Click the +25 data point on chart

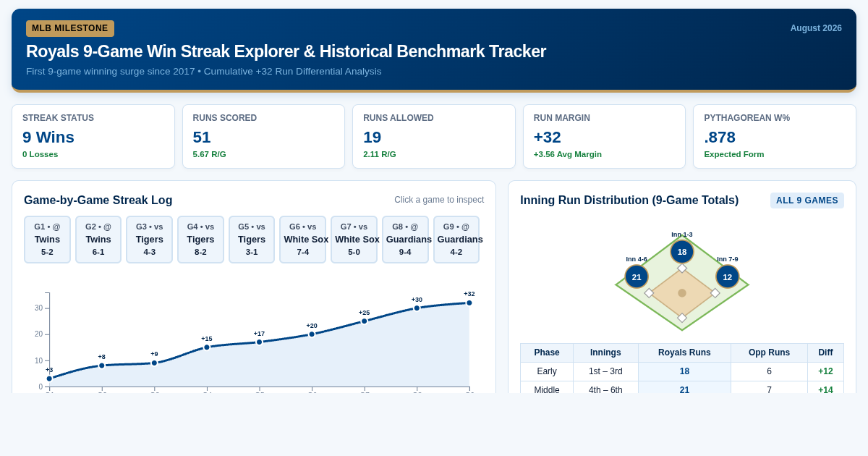pos(365,321)
